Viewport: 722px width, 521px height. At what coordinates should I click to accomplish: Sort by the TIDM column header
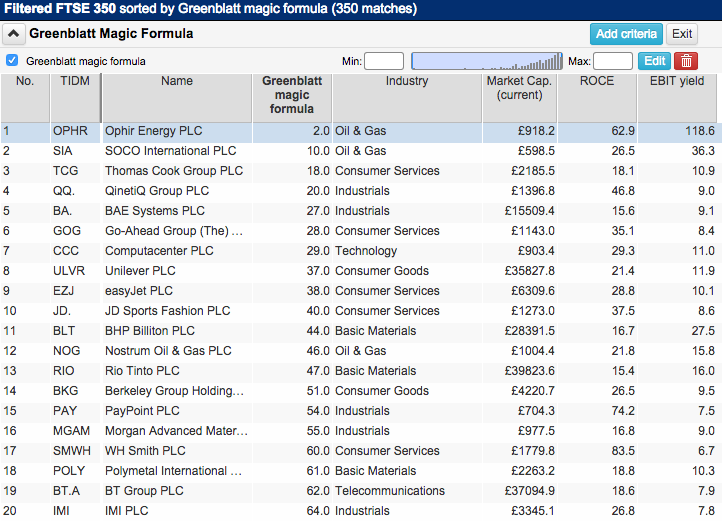(x=75, y=98)
